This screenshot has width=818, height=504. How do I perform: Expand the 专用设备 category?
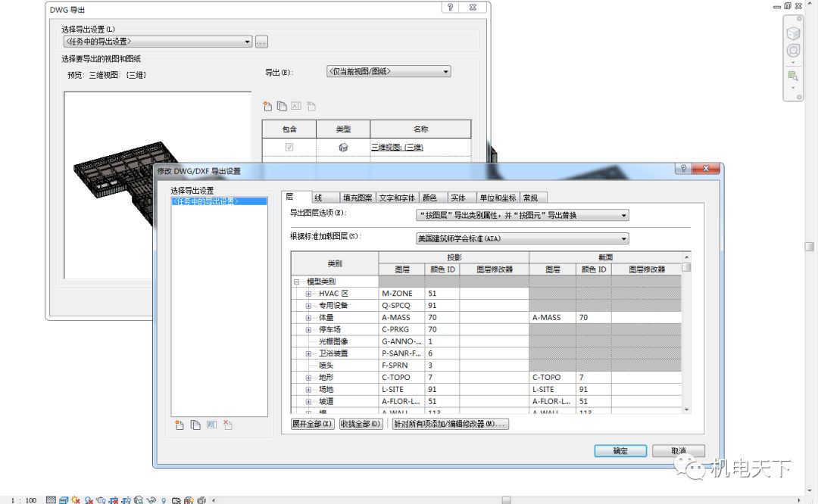tap(308, 306)
